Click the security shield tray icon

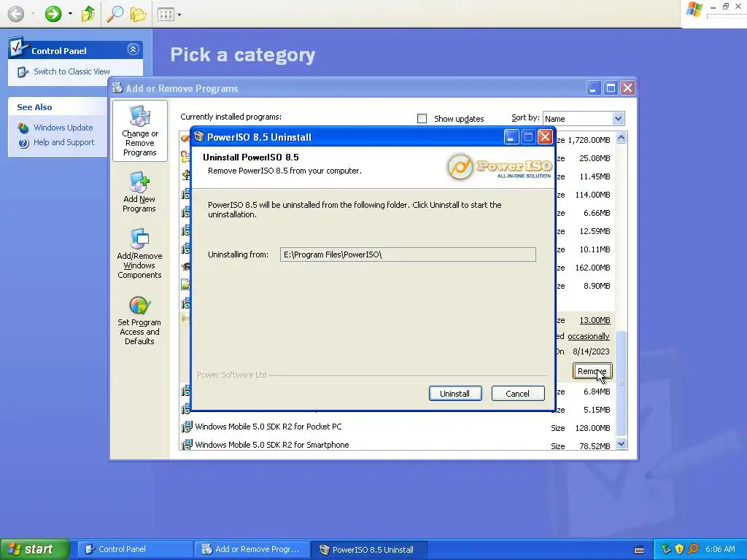679,549
